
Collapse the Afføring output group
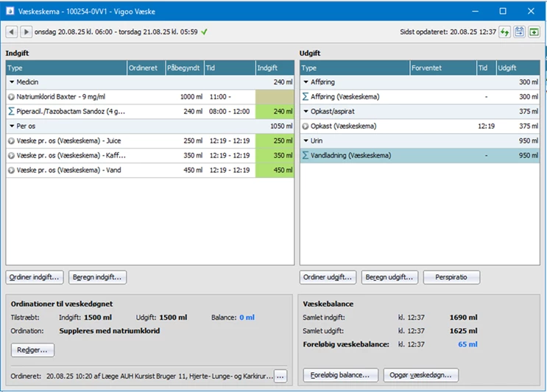(x=306, y=82)
